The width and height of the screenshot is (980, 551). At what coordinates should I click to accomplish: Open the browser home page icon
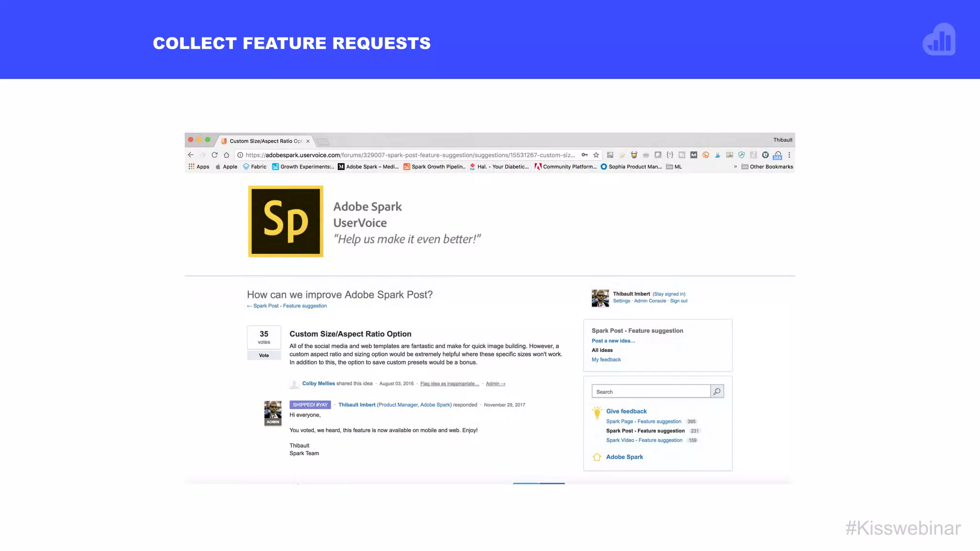(226, 155)
